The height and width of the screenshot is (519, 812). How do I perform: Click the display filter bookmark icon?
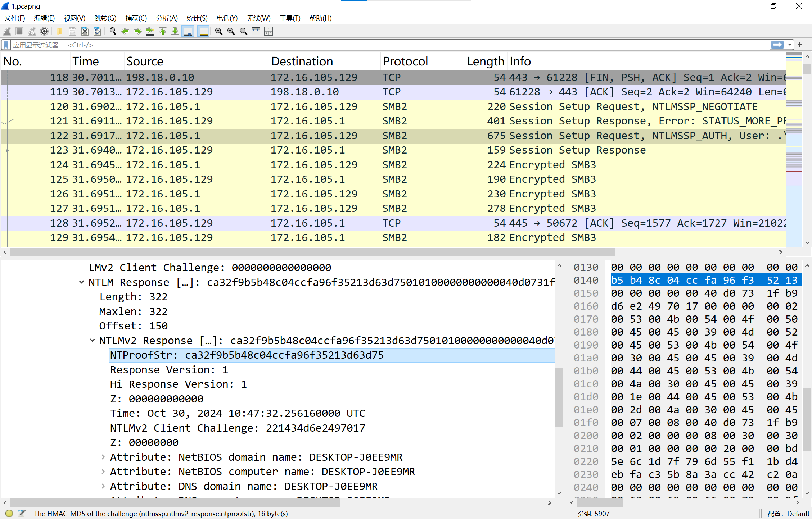pyautogui.click(x=6, y=45)
